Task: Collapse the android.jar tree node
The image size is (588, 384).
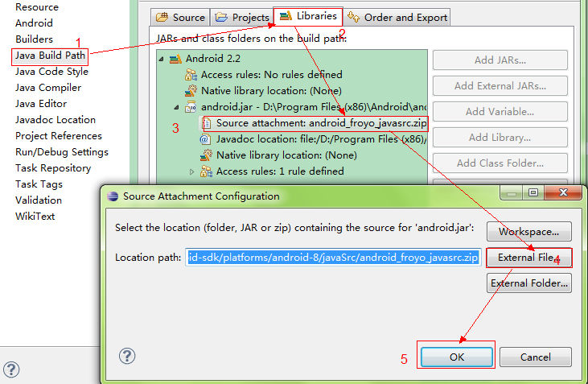Action: click(x=176, y=107)
